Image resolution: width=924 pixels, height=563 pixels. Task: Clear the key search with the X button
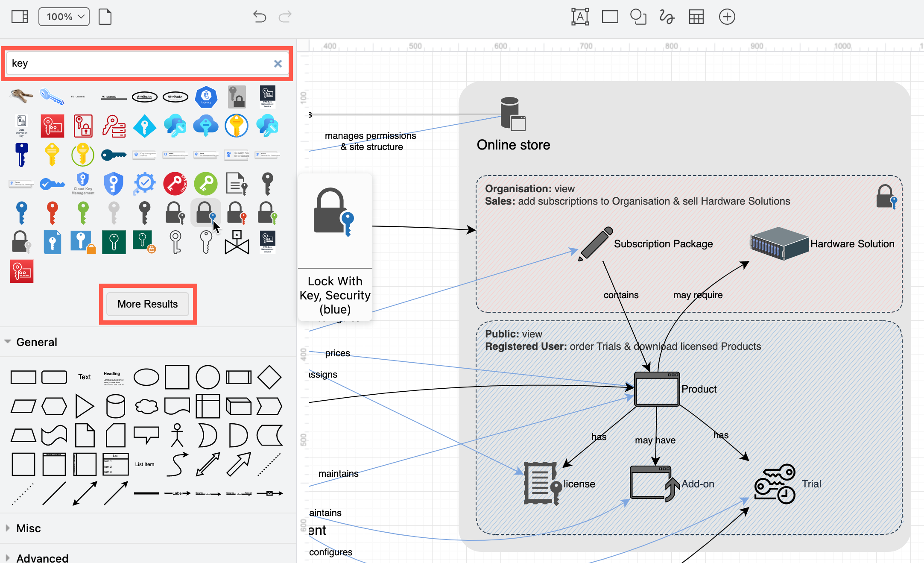point(278,63)
